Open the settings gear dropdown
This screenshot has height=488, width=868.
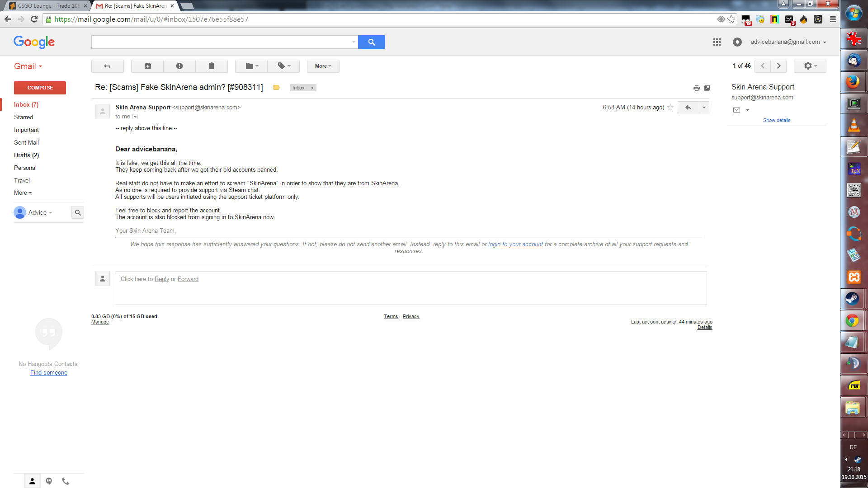tap(810, 66)
